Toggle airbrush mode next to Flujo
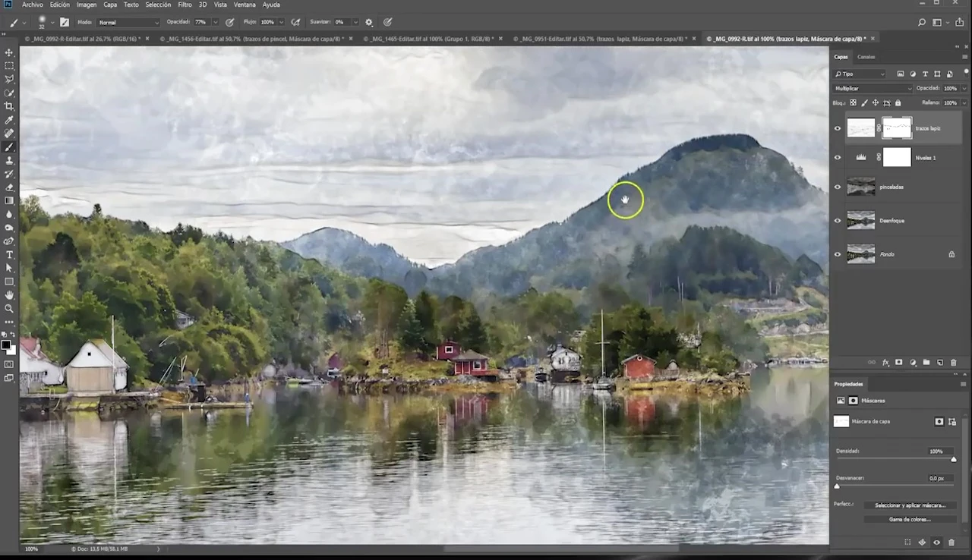 pyautogui.click(x=295, y=22)
